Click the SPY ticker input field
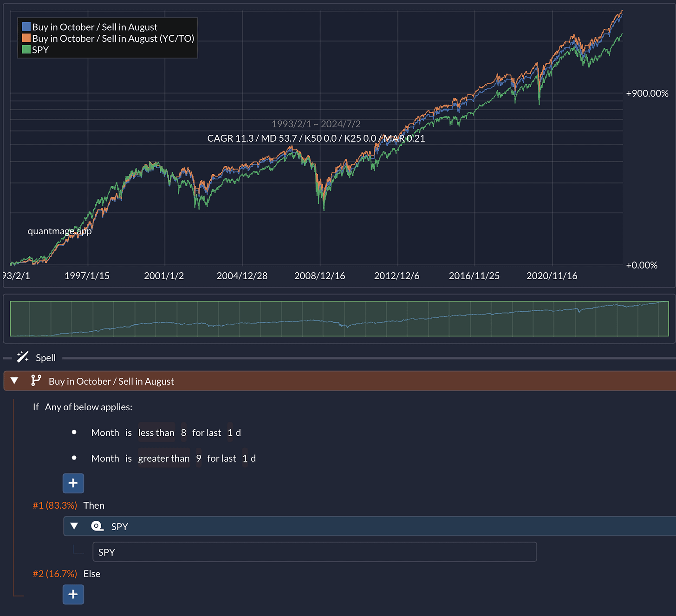Viewport: 676px width, 616px height. (315, 552)
